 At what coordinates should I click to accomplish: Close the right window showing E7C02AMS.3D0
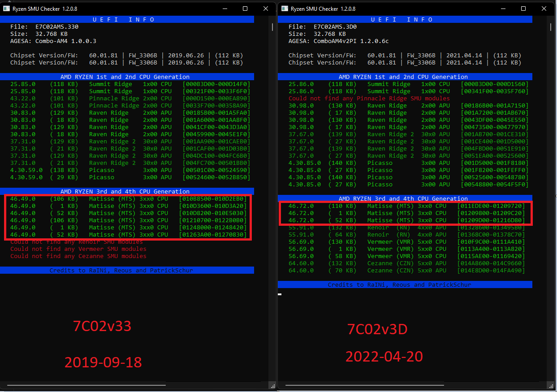(x=544, y=9)
